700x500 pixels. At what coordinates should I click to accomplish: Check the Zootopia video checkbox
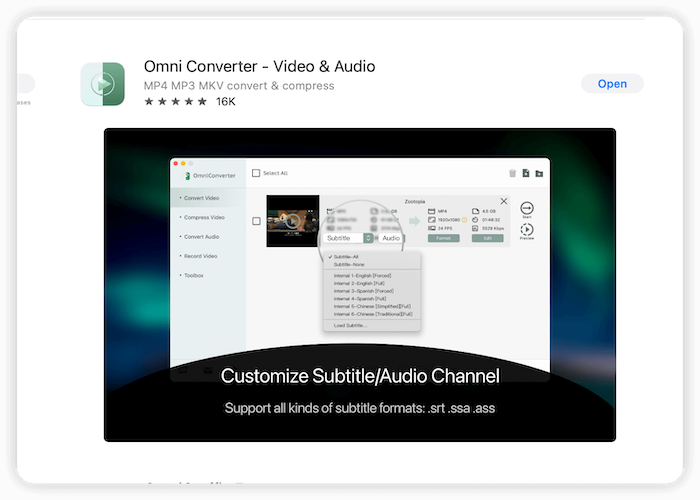(256, 221)
